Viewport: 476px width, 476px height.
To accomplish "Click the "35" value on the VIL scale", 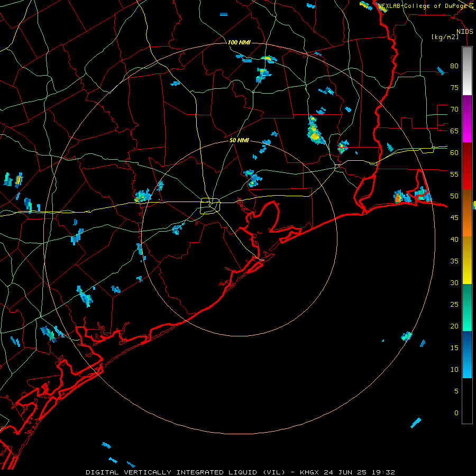I will pos(454,261).
